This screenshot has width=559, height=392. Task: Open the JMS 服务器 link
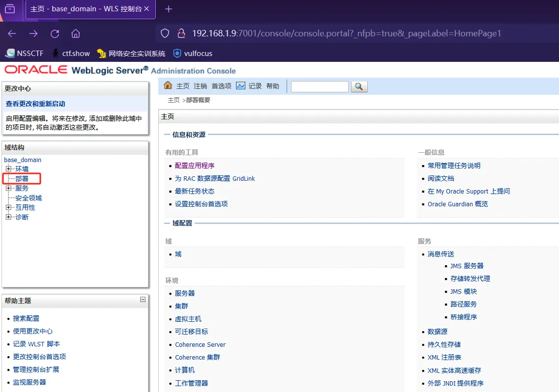pos(467,266)
